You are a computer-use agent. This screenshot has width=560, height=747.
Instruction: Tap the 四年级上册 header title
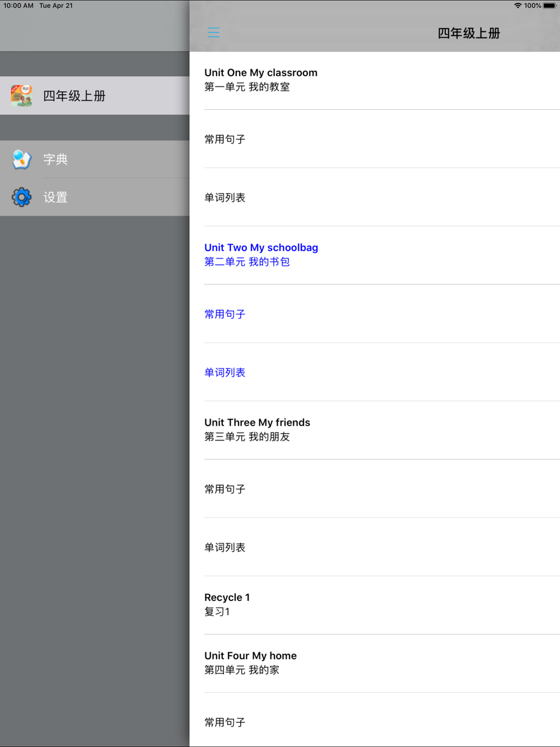[469, 33]
